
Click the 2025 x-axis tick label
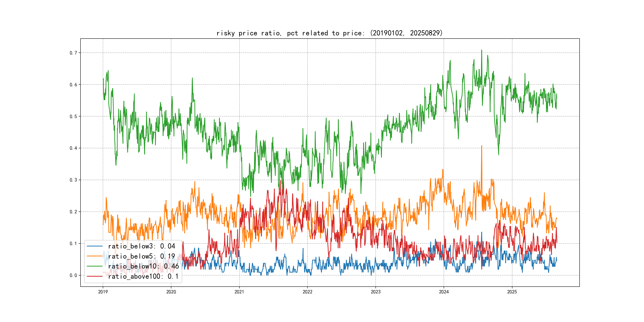click(512, 292)
